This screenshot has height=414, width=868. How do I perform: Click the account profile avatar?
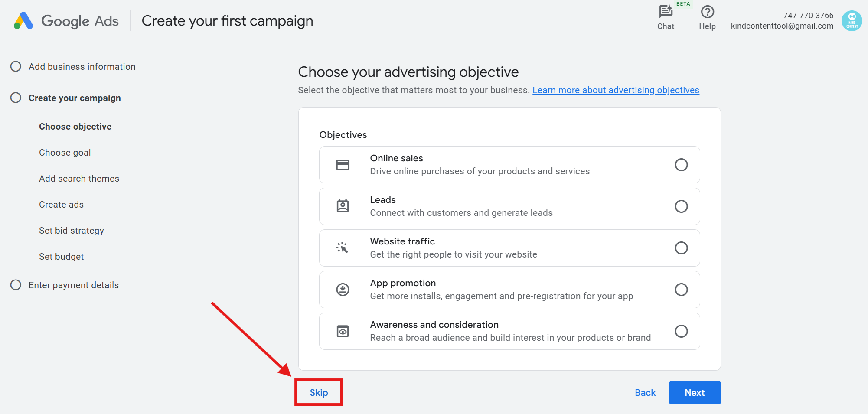click(852, 21)
